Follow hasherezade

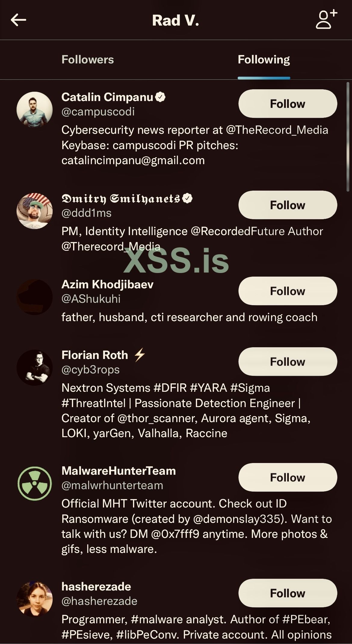(287, 593)
